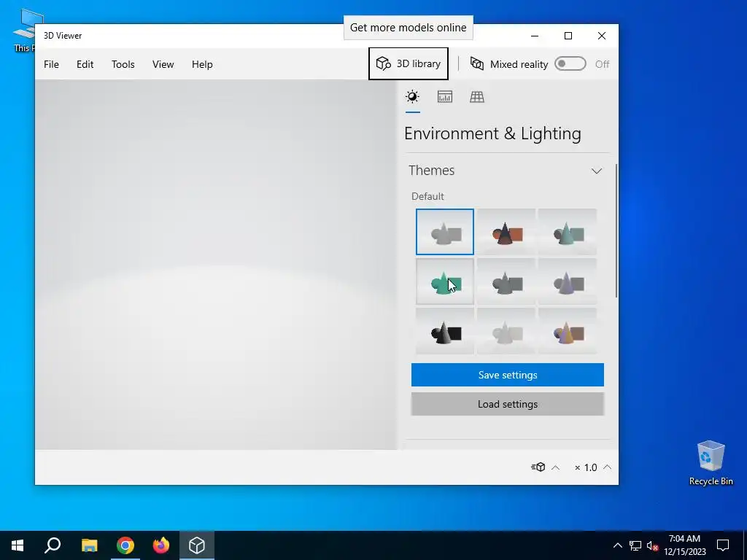Select the bright green theme thumbnail

[x=444, y=281]
